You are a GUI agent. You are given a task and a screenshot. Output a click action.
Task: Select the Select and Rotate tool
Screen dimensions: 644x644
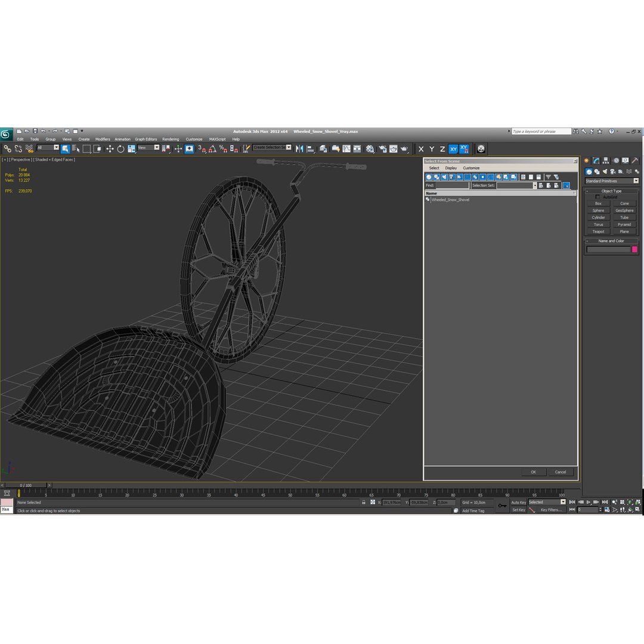[x=120, y=148]
